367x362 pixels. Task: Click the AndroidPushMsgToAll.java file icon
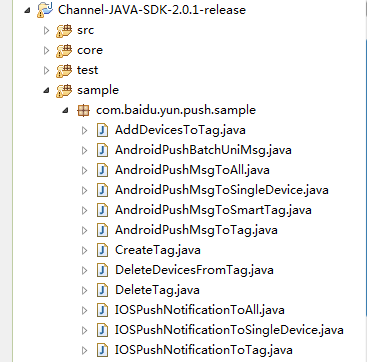pos(102,170)
